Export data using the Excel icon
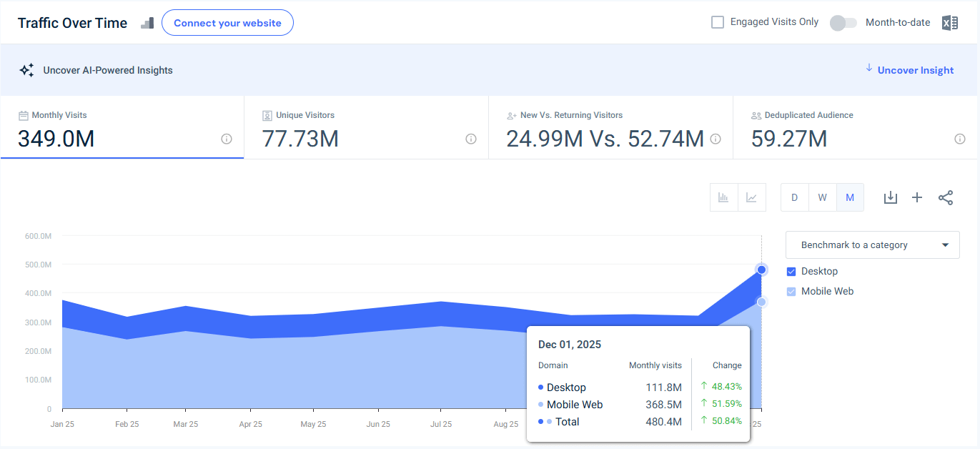This screenshot has height=449, width=980. (950, 22)
